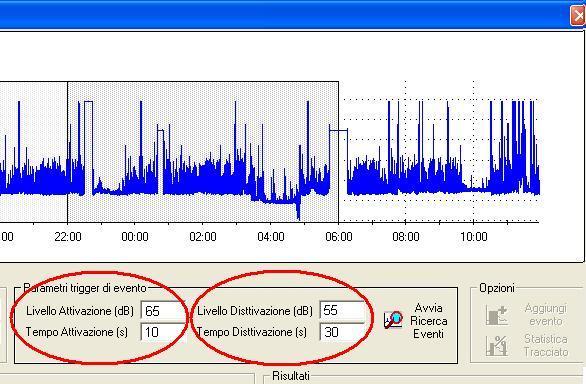Image resolution: width=586 pixels, height=384 pixels.
Task: Close the window with the red X
Action: coord(578,16)
